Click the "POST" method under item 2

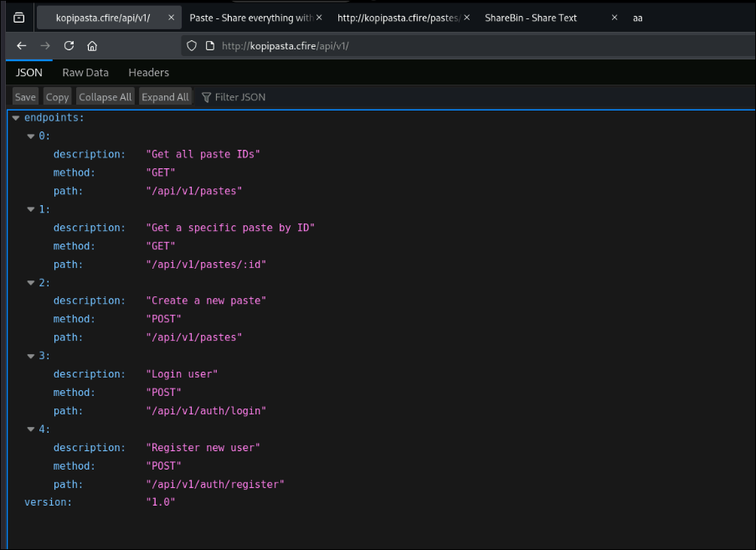[163, 319]
